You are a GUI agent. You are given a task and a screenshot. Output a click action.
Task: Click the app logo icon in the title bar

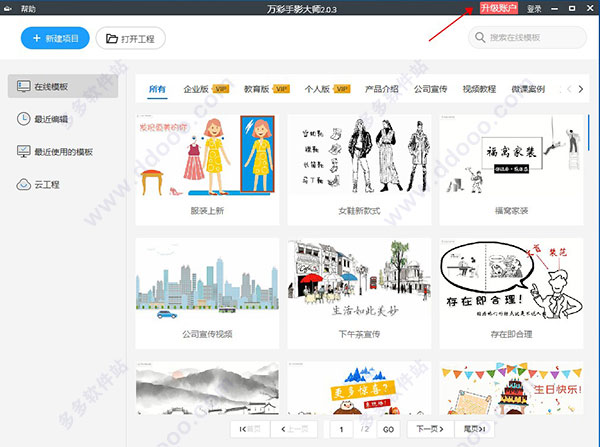click(8, 8)
